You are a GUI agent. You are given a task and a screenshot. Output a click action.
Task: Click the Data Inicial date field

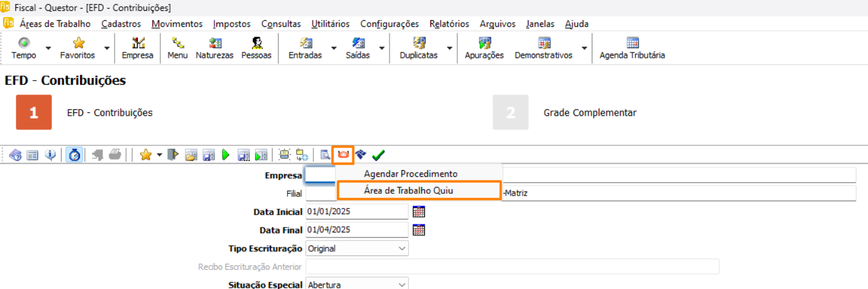tap(357, 212)
